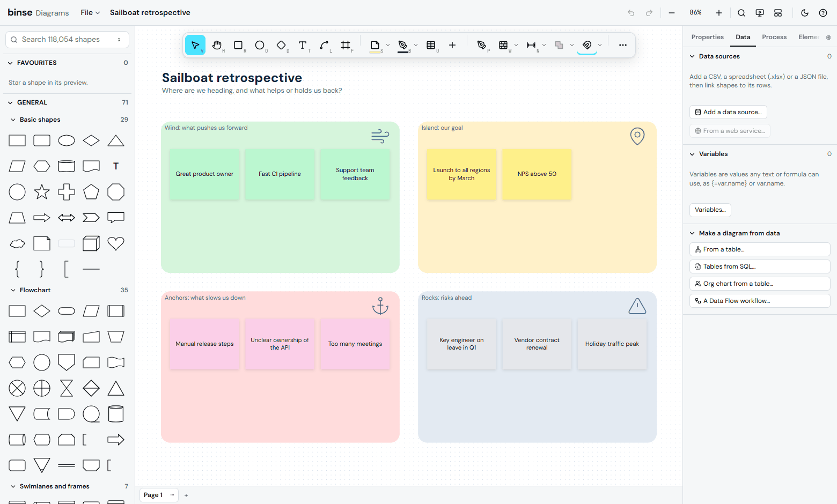The width and height of the screenshot is (837, 504).
Task: Click the Variables... button
Action: [x=710, y=210]
